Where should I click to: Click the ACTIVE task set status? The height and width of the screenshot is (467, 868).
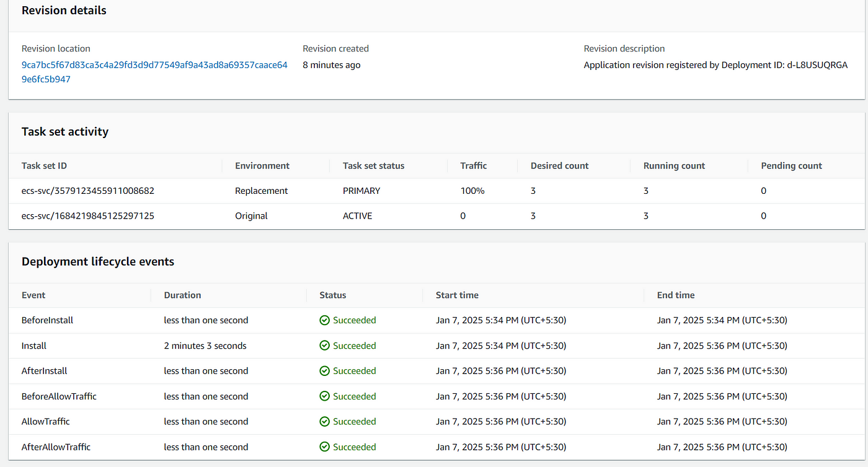click(358, 216)
